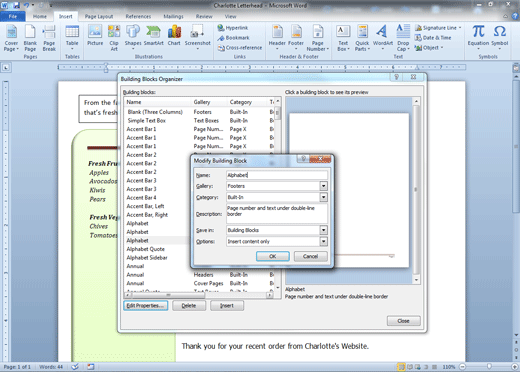Image resolution: width=520 pixels, height=372 pixels.
Task: Click Words: 44 in status bar
Action: coord(51,367)
